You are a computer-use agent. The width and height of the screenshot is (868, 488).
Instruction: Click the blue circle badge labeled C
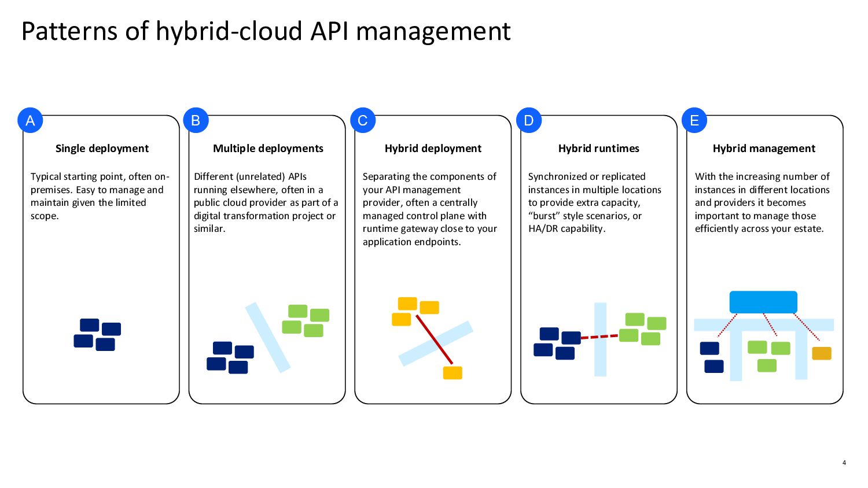pyautogui.click(x=363, y=120)
